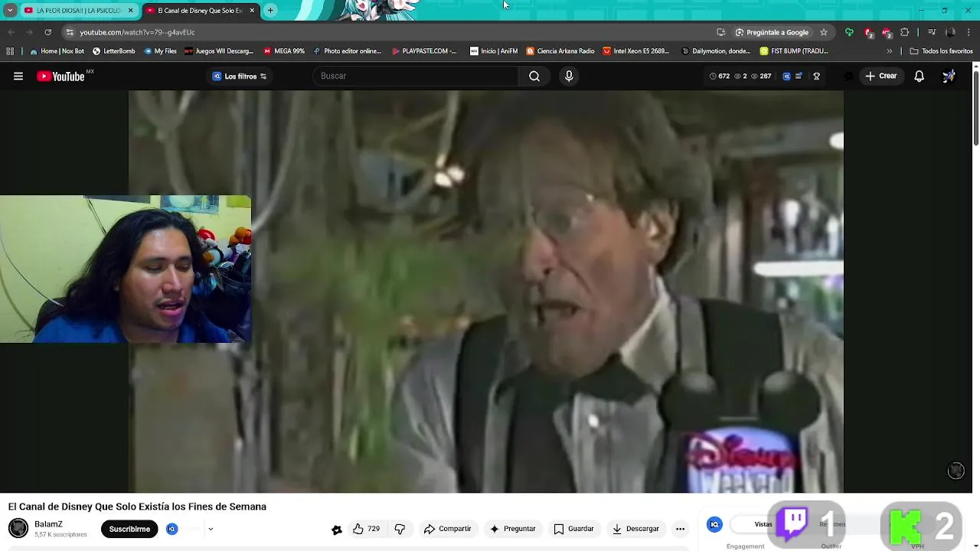Open the Chrome three-dot menu
The height and width of the screenshot is (551, 980).
(x=969, y=32)
